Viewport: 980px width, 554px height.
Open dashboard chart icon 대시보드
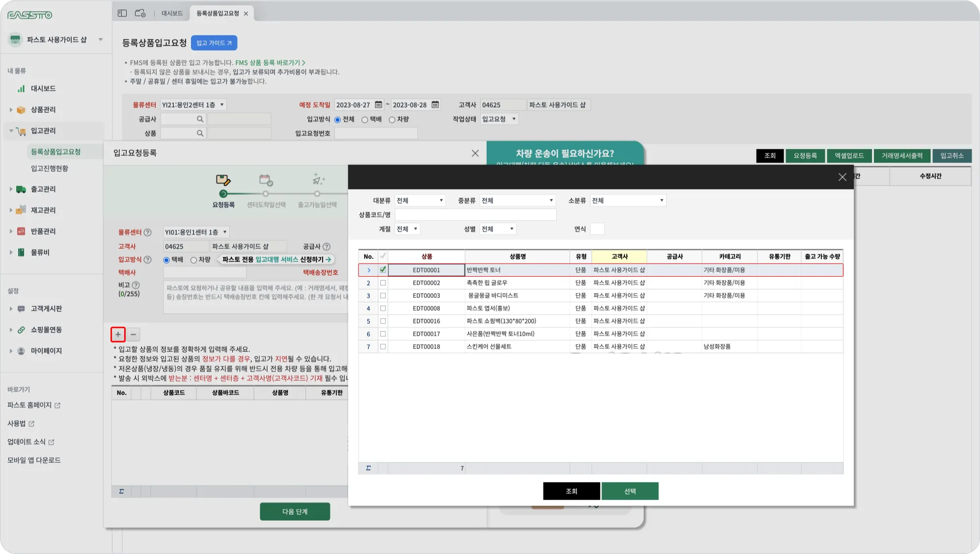click(x=21, y=89)
